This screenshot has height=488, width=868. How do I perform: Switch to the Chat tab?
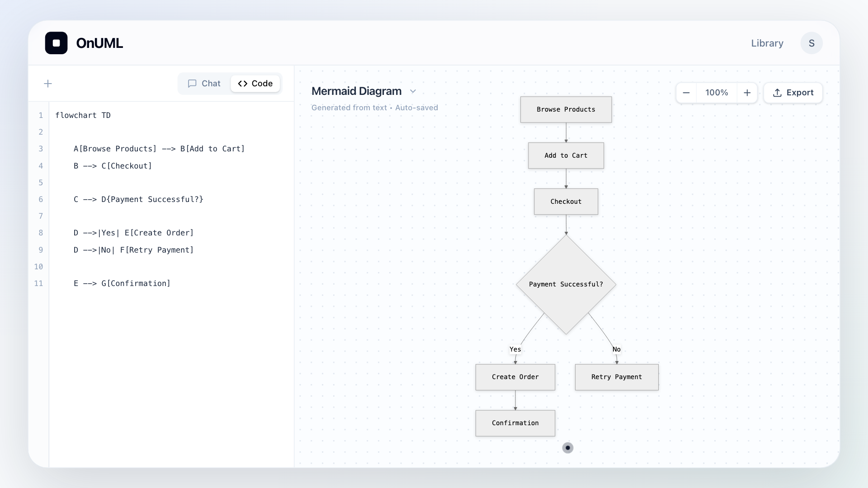coord(204,84)
